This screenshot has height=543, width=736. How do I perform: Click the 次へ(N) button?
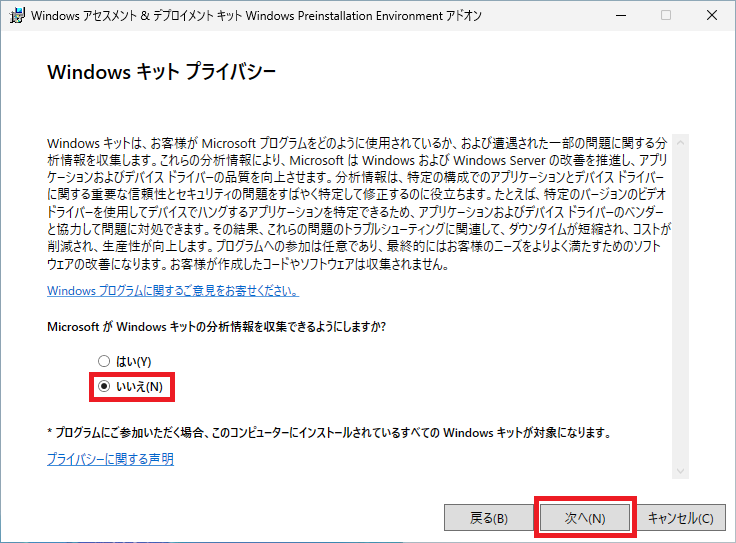point(585,518)
